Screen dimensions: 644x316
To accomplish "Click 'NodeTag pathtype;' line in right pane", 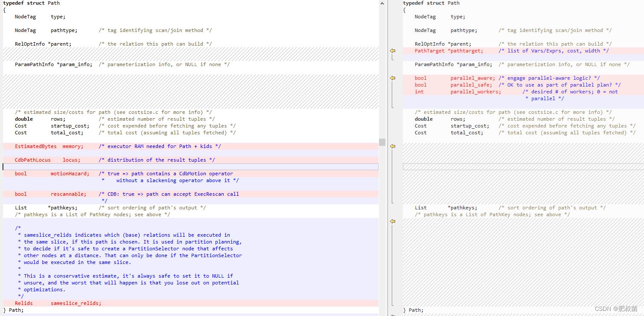I will point(513,30).
